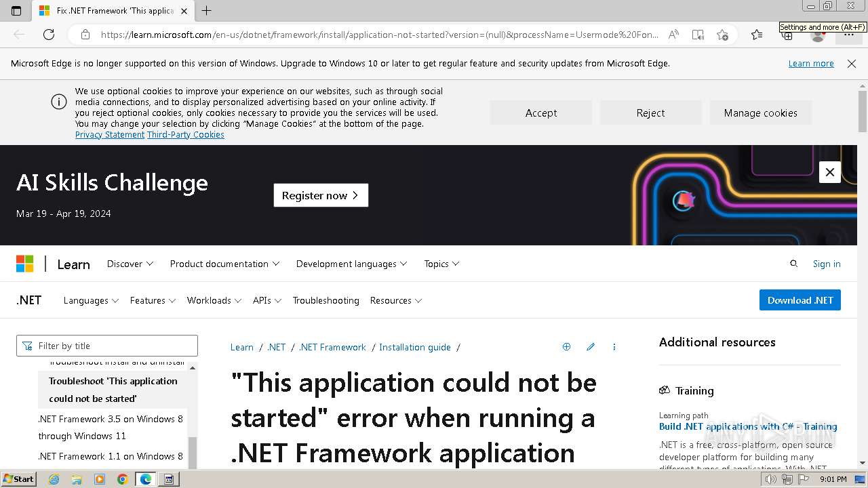Expand the Features dropdown

pyautogui.click(x=153, y=300)
